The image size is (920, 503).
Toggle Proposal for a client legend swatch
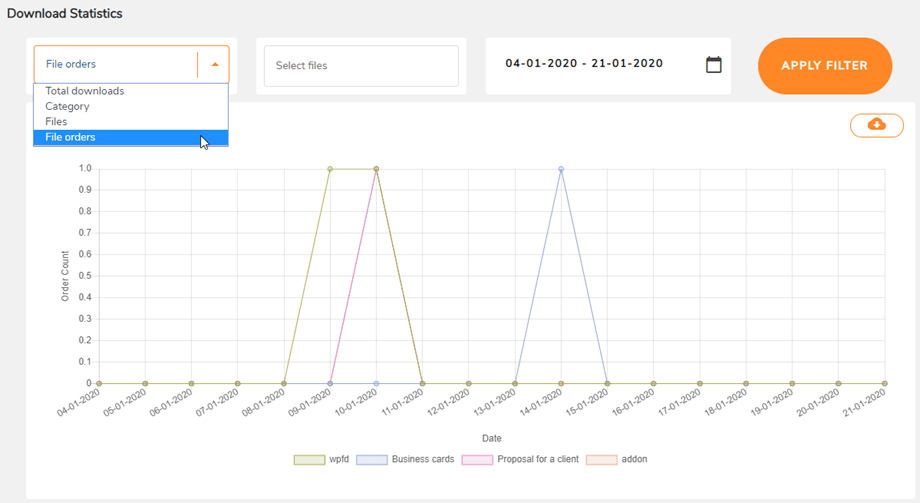coord(476,460)
